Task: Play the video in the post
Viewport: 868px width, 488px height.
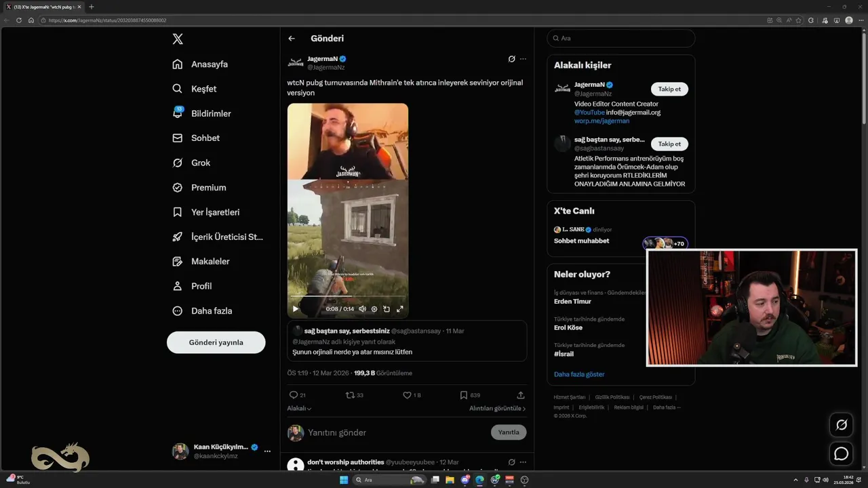Action: click(x=296, y=309)
